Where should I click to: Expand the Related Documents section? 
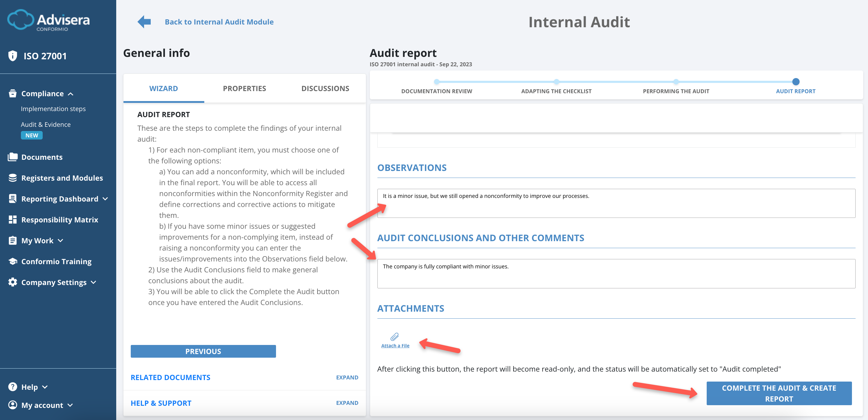(347, 377)
